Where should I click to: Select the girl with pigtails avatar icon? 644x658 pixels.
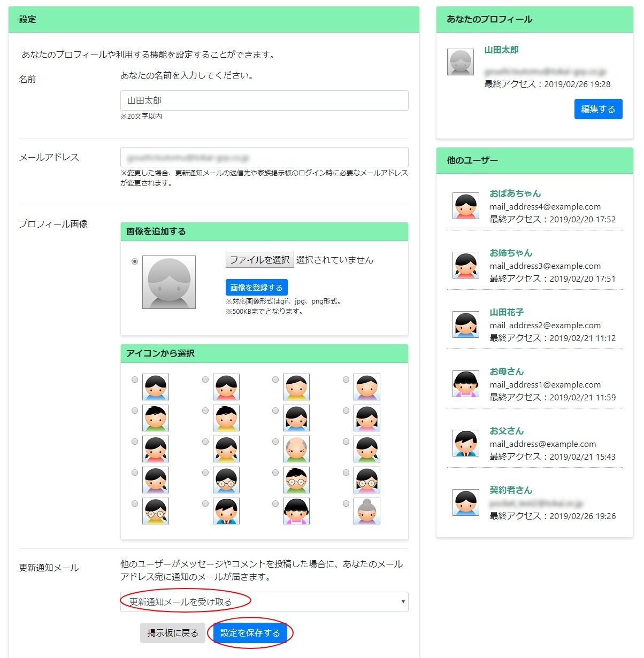pos(155,448)
